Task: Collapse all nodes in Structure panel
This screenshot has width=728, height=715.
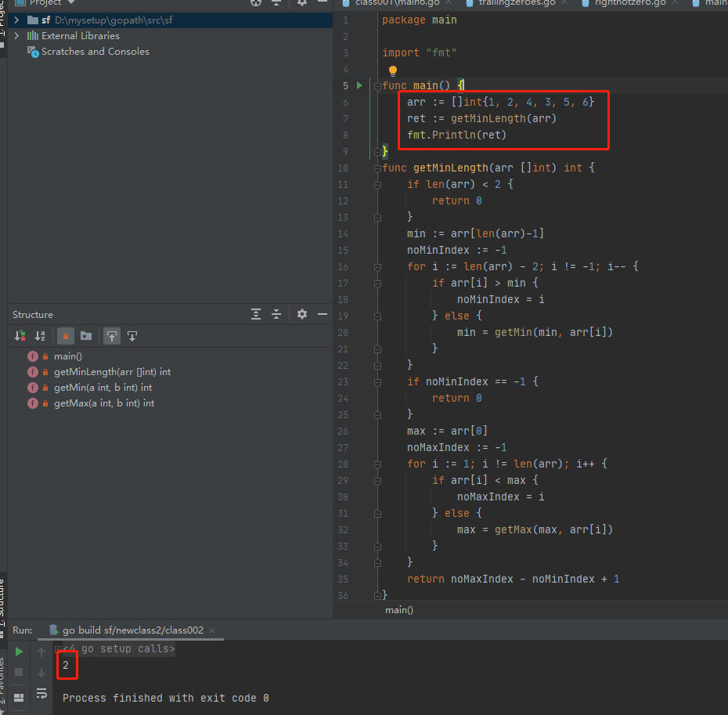Action: tap(276, 315)
